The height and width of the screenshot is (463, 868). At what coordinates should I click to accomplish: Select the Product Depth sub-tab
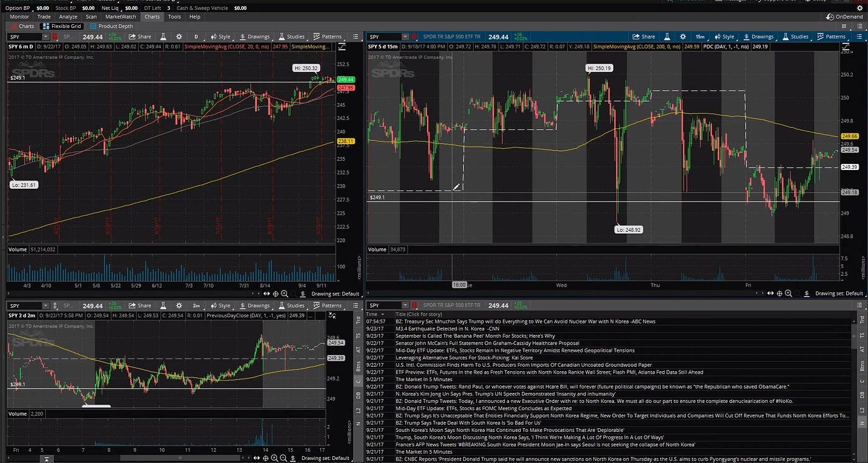pos(111,27)
